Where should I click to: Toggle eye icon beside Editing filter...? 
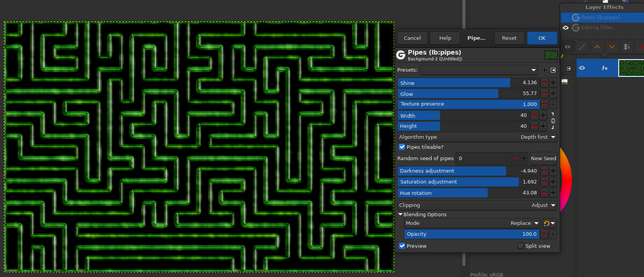566,28
